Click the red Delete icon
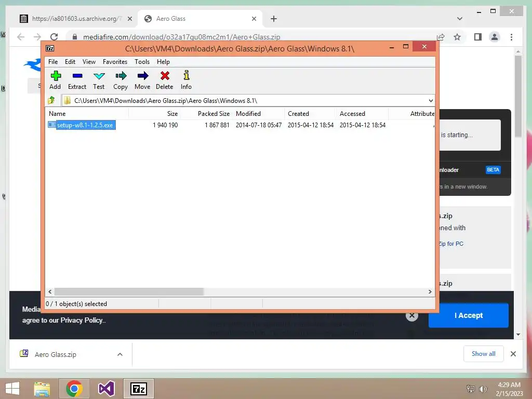532x399 pixels. [165, 80]
